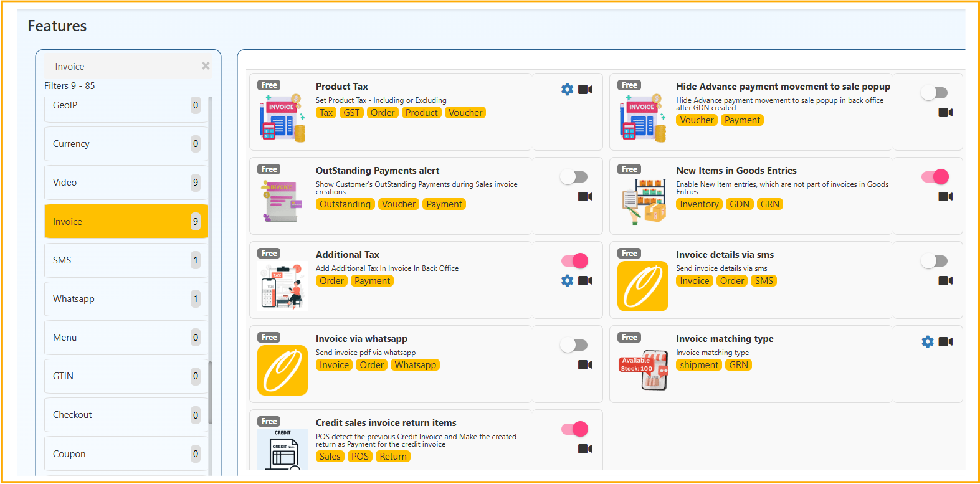Clear the Invoice search filter
Screen dimensions: 980x484
pos(206,66)
